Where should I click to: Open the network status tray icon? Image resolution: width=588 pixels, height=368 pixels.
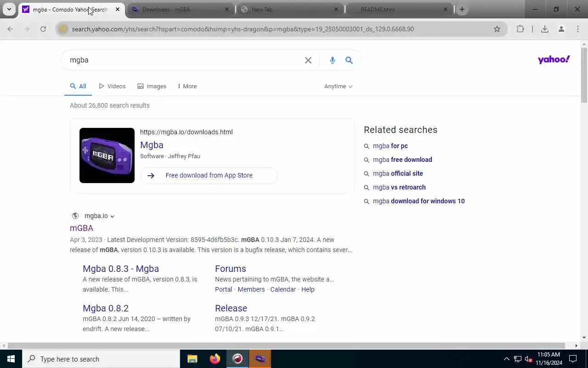[x=517, y=359]
